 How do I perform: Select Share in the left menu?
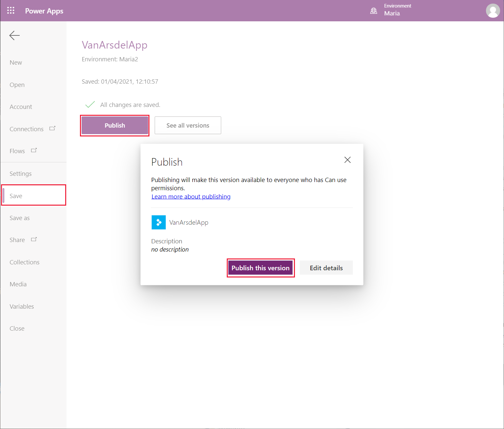17,240
